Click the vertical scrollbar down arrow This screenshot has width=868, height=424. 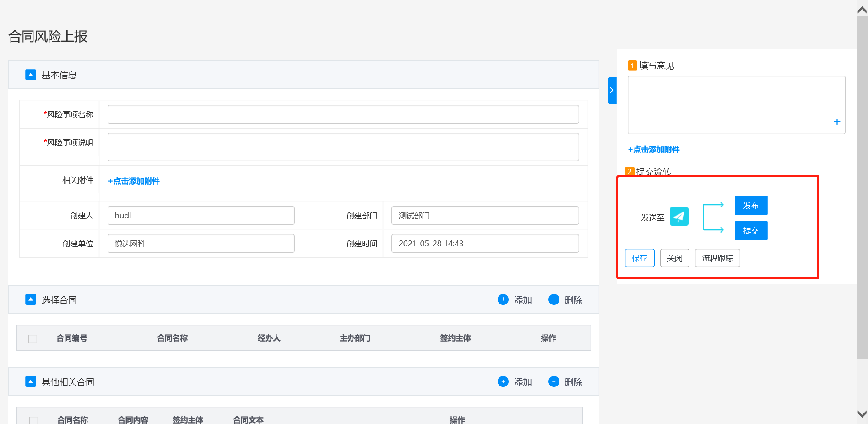pos(862,414)
